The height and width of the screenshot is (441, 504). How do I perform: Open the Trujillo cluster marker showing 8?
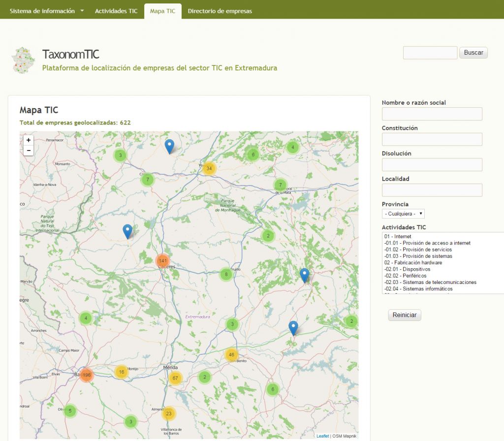(226, 274)
